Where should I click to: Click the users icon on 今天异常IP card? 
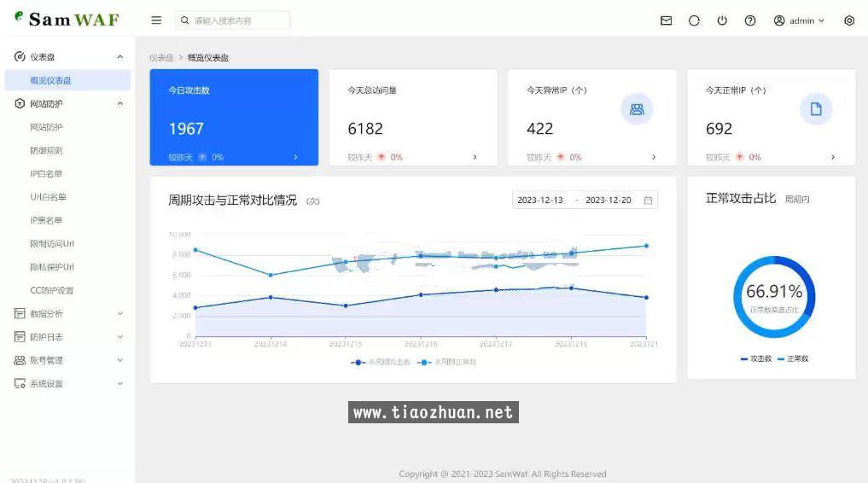click(x=637, y=109)
